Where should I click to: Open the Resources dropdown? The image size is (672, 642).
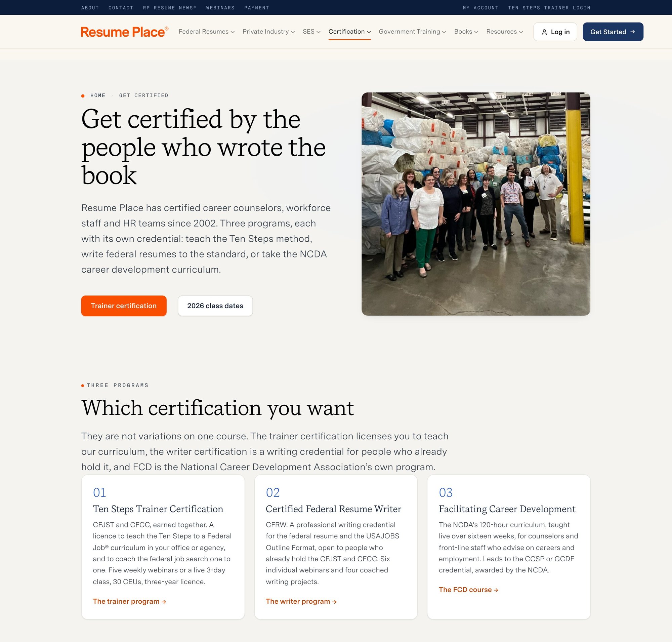click(505, 32)
